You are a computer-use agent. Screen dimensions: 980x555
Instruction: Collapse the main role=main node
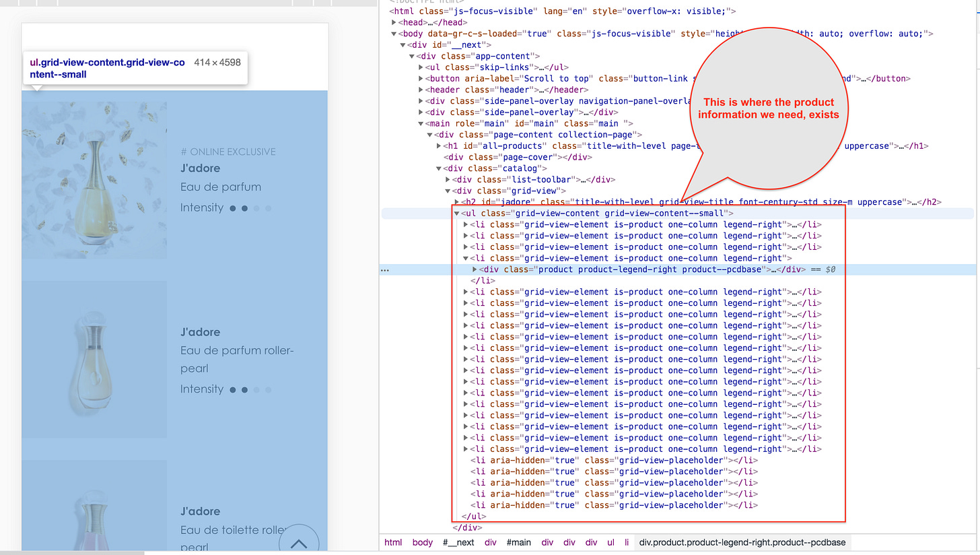[421, 123]
